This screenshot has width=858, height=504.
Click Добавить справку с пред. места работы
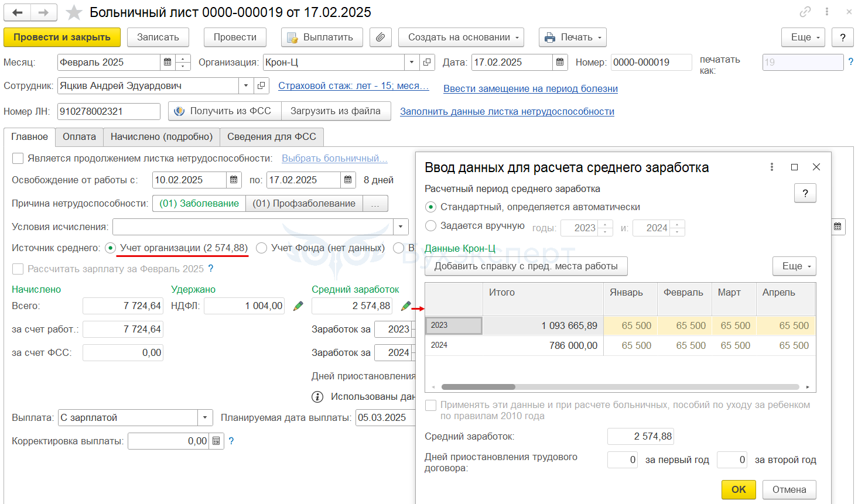pyautogui.click(x=526, y=266)
